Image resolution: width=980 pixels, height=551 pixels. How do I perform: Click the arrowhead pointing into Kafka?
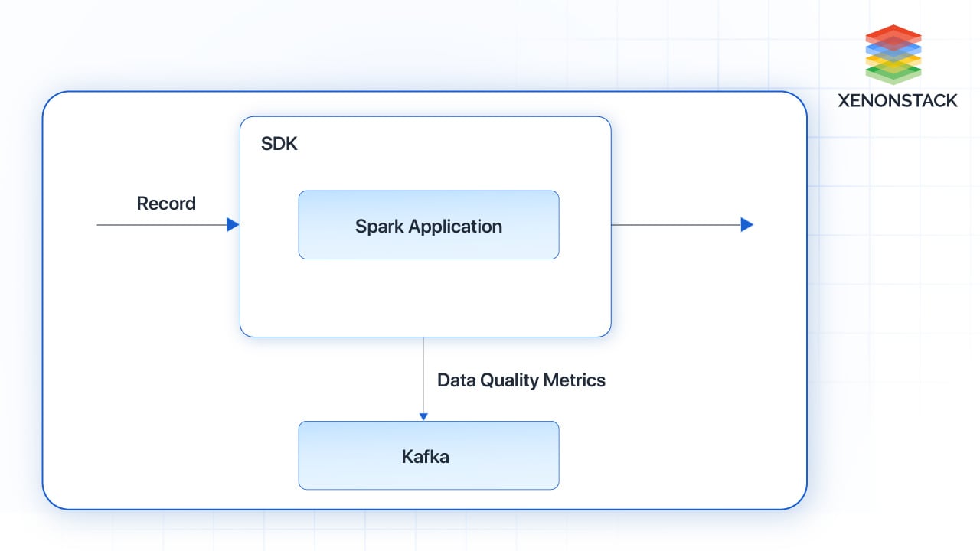423,416
